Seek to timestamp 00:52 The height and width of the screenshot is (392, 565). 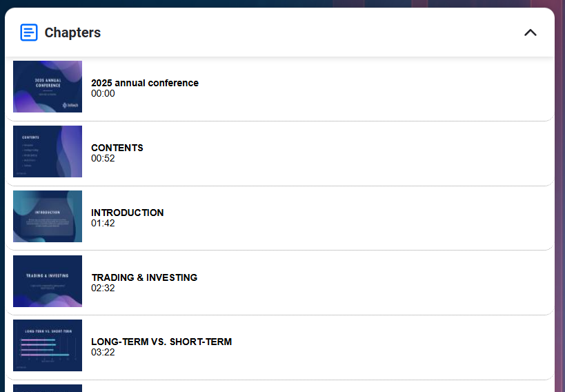tap(103, 158)
